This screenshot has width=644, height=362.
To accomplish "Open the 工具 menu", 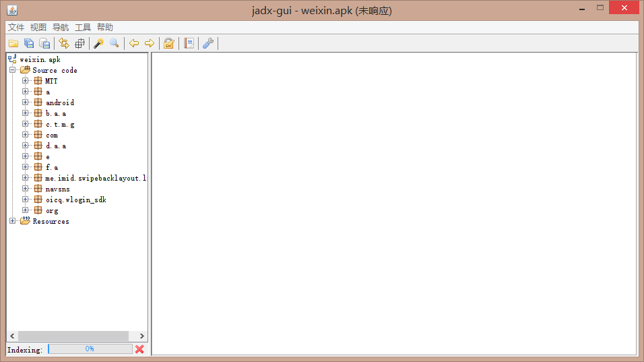I will click(x=83, y=27).
